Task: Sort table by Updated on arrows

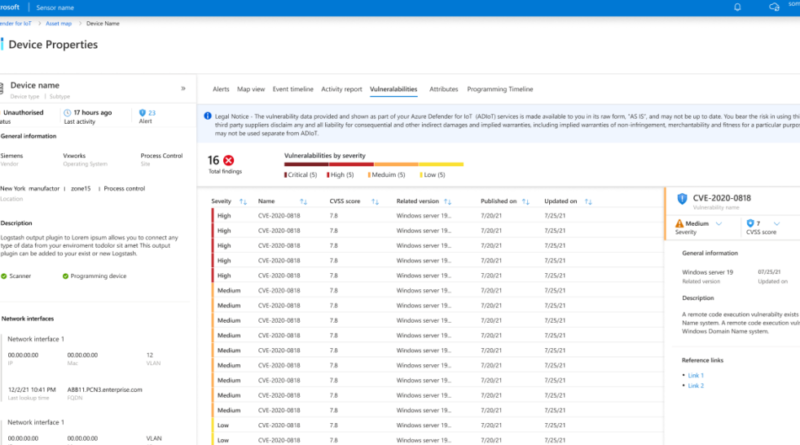Action: 588,202
